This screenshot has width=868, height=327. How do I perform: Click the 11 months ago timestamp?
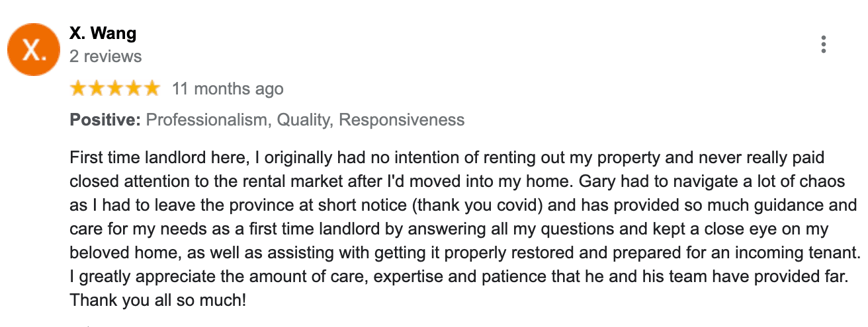click(228, 89)
